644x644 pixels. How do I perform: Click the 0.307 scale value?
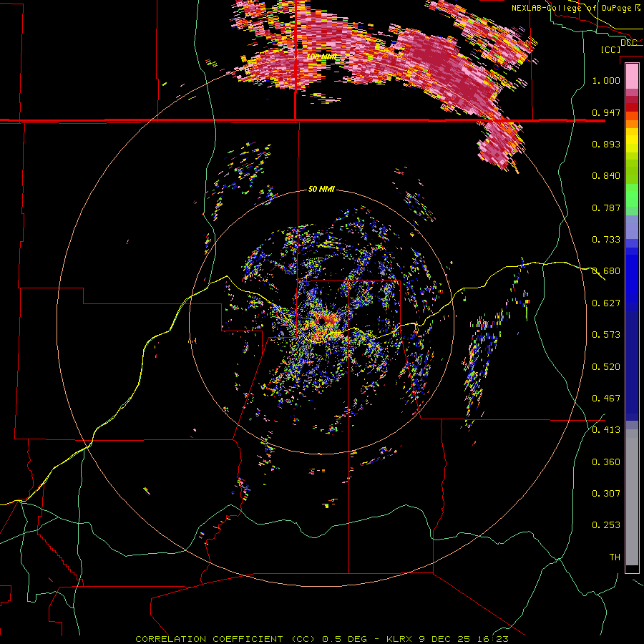click(x=606, y=494)
